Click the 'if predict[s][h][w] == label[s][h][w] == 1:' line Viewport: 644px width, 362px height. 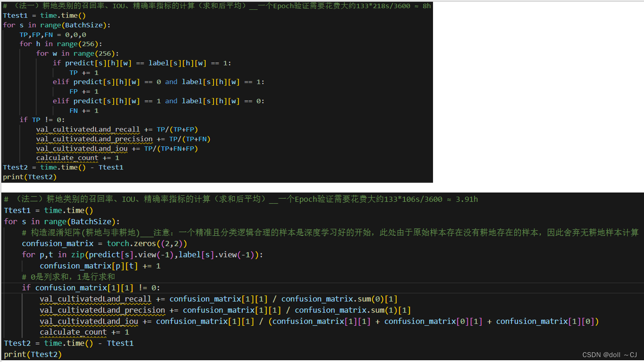pos(142,63)
